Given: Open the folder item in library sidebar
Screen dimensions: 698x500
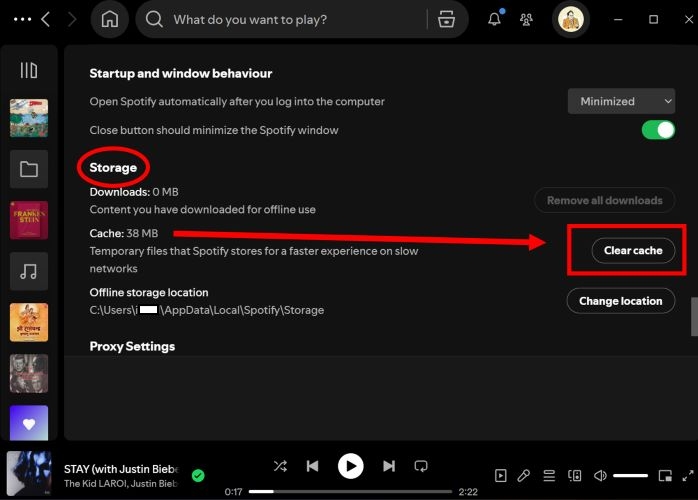Looking at the screenshot, I should pyautogui.click(x=29, y=169).
